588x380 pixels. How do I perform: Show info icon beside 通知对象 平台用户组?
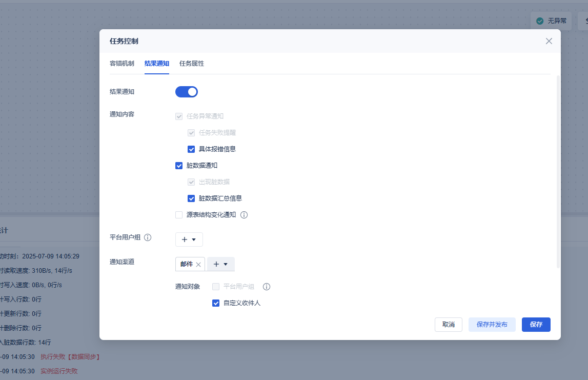[267, 287]
